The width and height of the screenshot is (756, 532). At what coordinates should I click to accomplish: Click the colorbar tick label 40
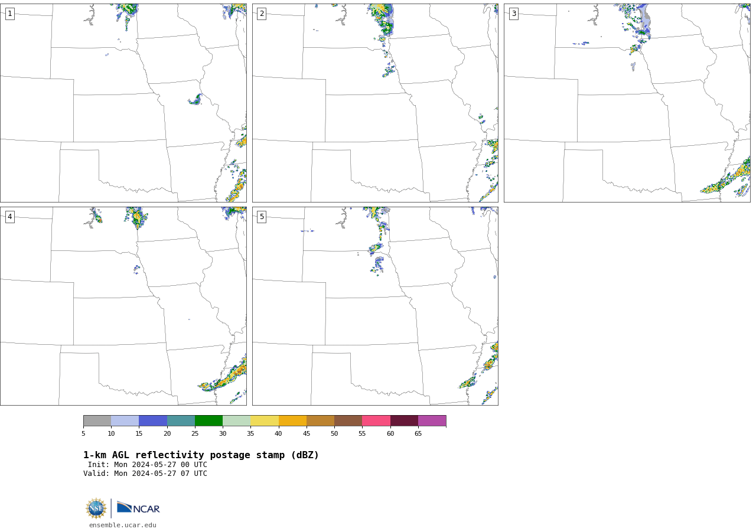pos(278,434)
